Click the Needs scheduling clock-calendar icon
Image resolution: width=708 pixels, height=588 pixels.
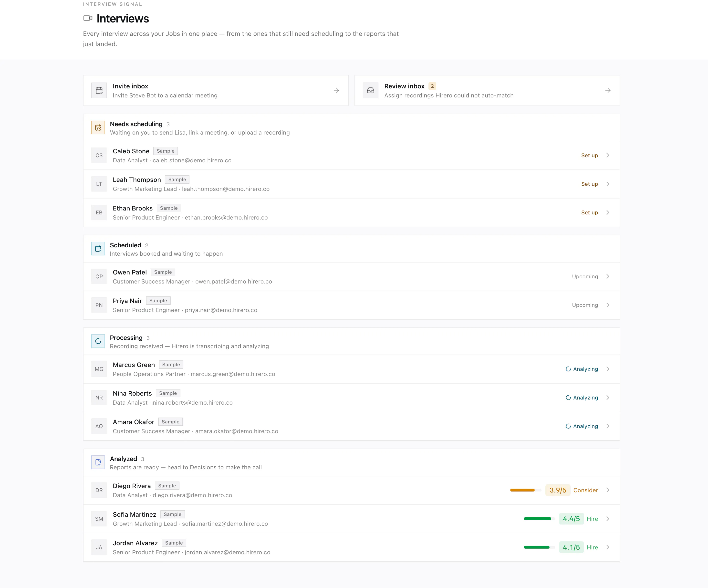[98, 127]
